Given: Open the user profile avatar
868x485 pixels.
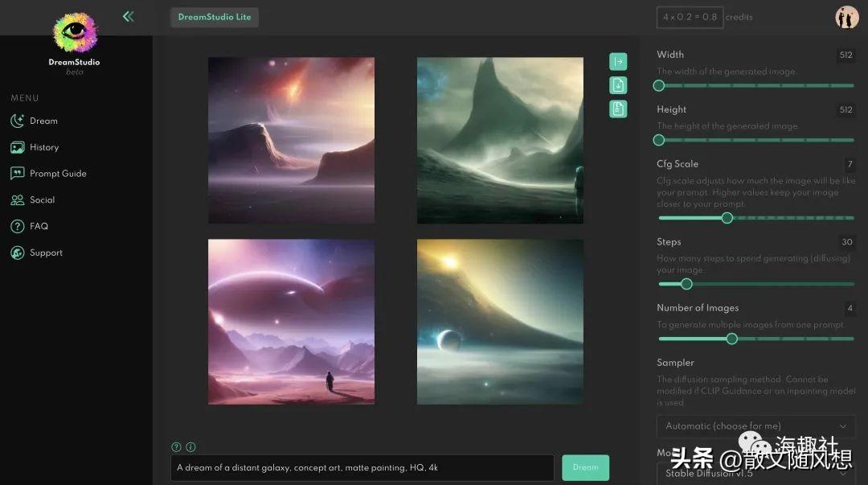Looking at the screenshot, I should [846, 17].
